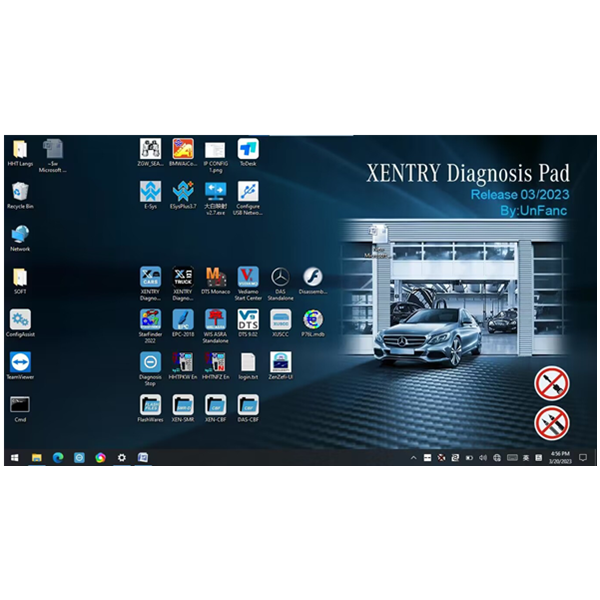Open E-Sys desktop shortcut
This screenshot has height=600, width=600.
[x=150, y=191]
